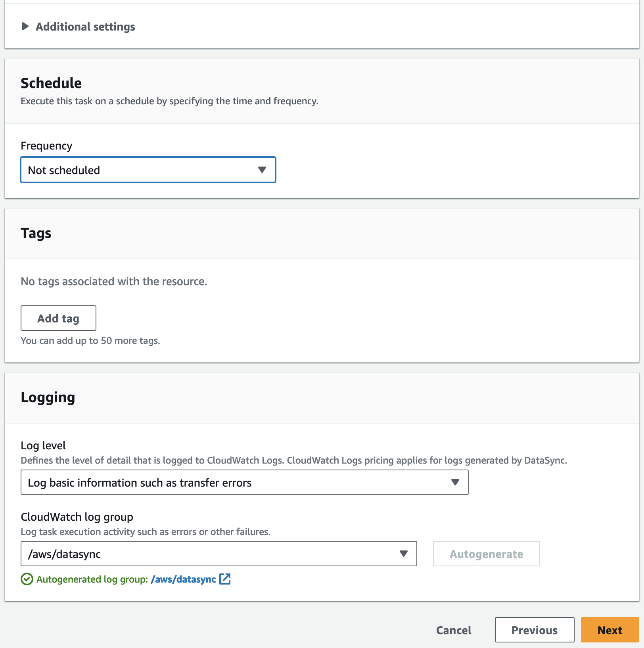The image size is (644, 648).
Task: Click the 'Log task execution activity' helper text
Action: 146,532
